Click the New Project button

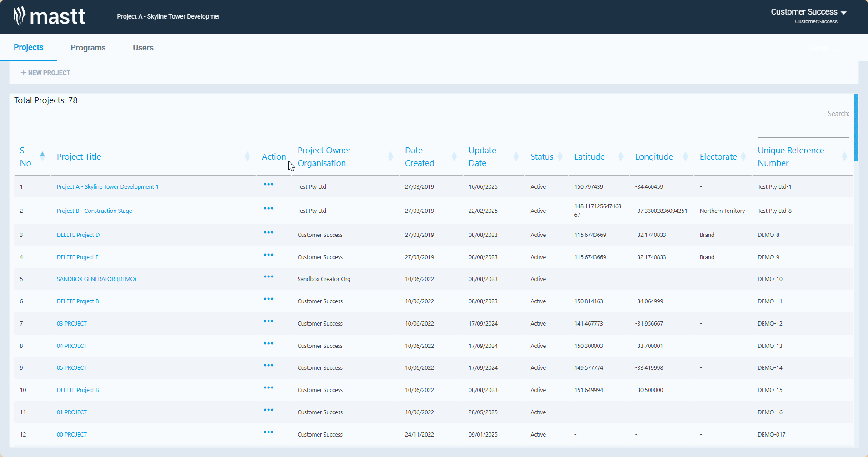[45, 73]
